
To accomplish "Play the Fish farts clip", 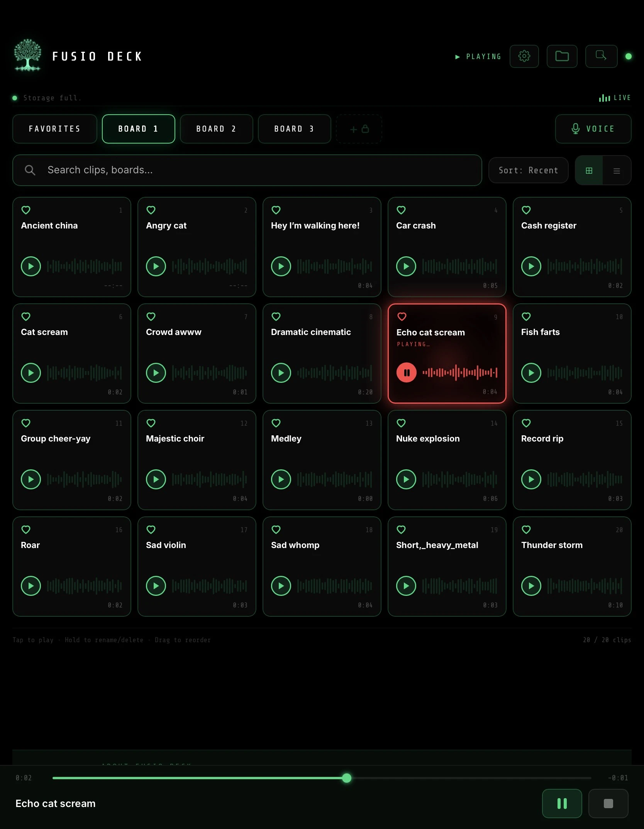I will tap(531, 373).
